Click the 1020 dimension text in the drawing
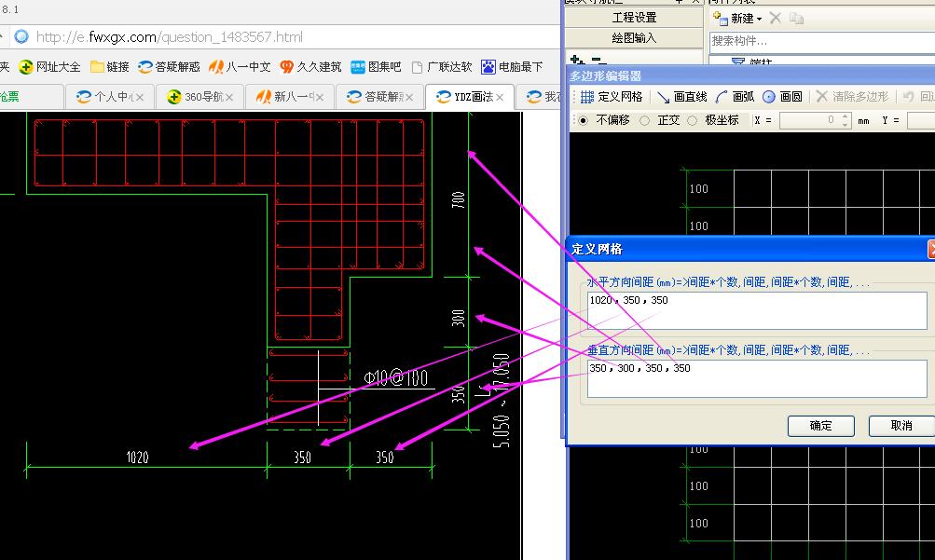Image resolution: width=935 pixels, height=560 pixels. [x=137, y=457]
